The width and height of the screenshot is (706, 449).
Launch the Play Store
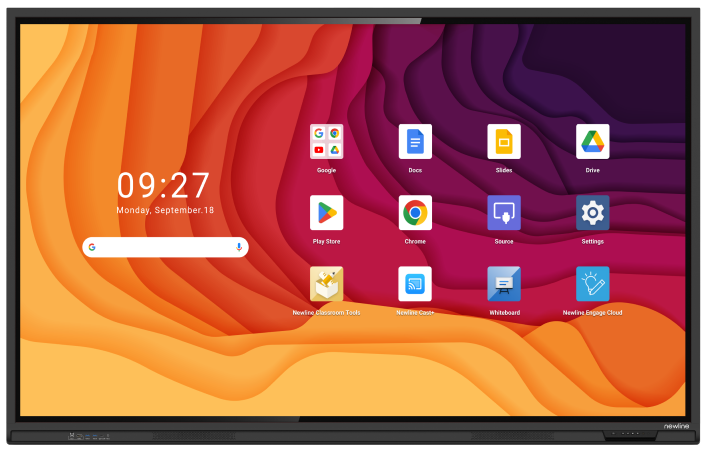click(326, 213)
